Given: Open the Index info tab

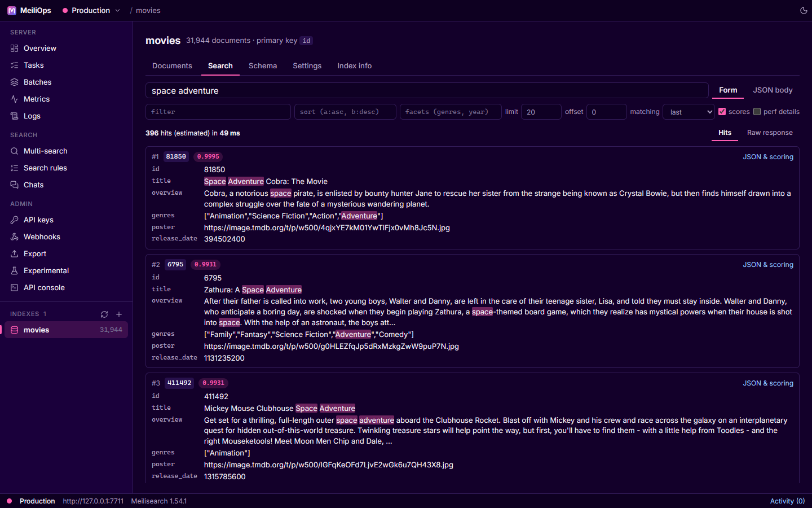Looking at the screenshot, I should coord(355,66).
